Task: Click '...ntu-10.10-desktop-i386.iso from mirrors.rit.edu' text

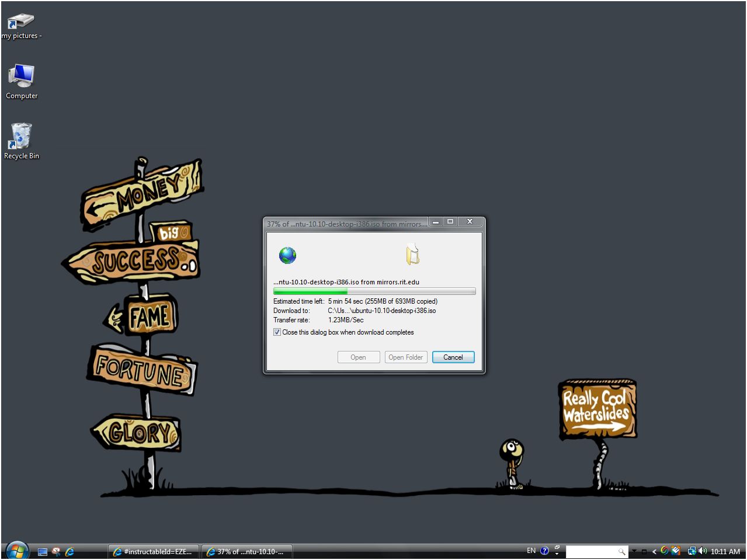Action: [346, 282]
